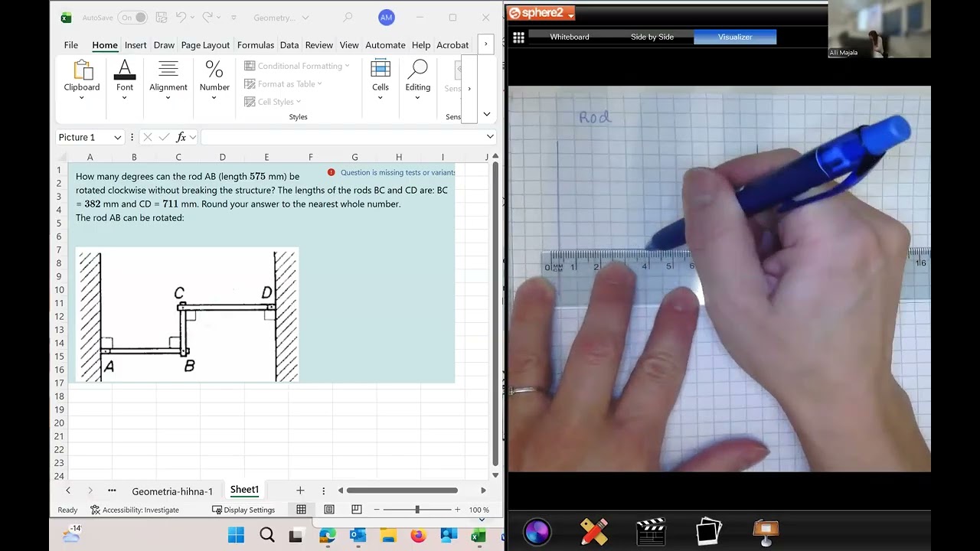Toggle the AutoSave switch
The image size is (980, 551).
coord(132,18)
